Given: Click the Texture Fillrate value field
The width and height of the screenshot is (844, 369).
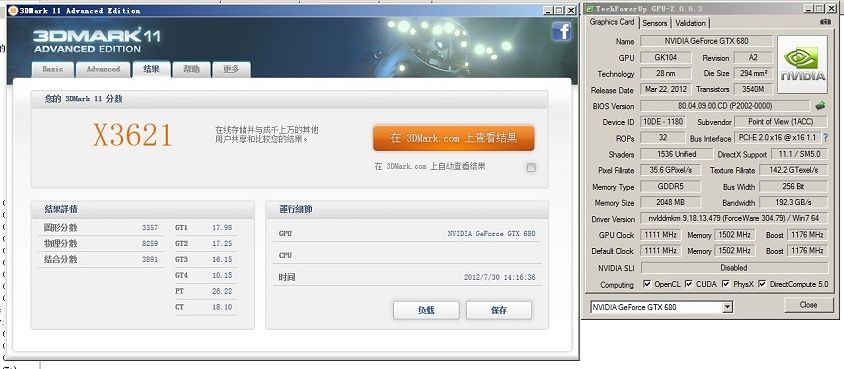Looking at the screenshot, I should point(793,170).
